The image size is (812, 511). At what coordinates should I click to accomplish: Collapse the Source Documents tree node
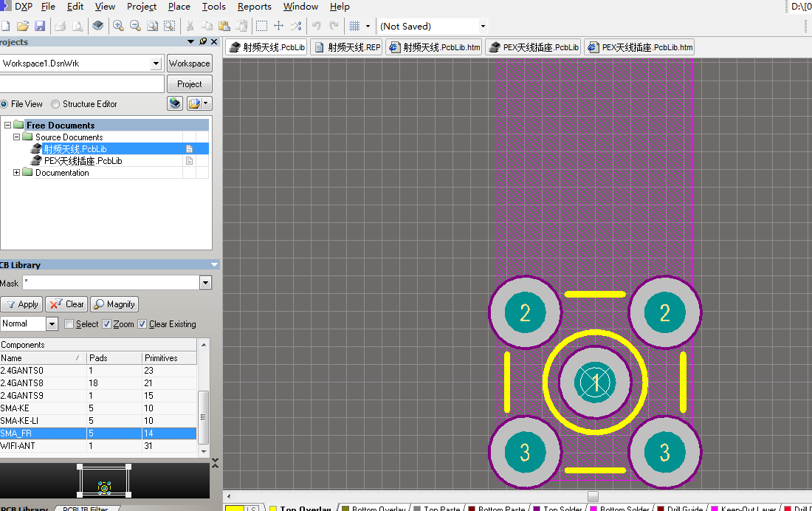point(16,137)
